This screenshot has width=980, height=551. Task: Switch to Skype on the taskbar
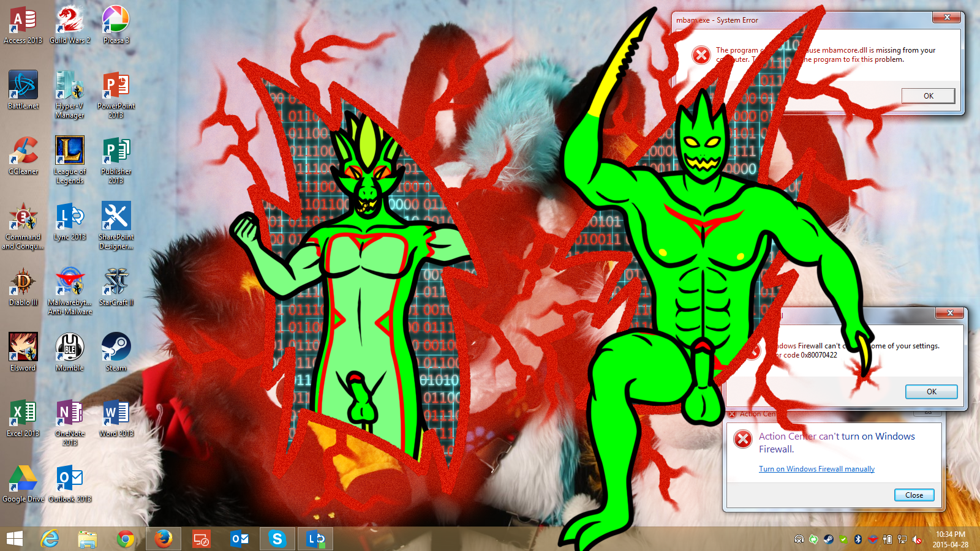click(277, 539)
